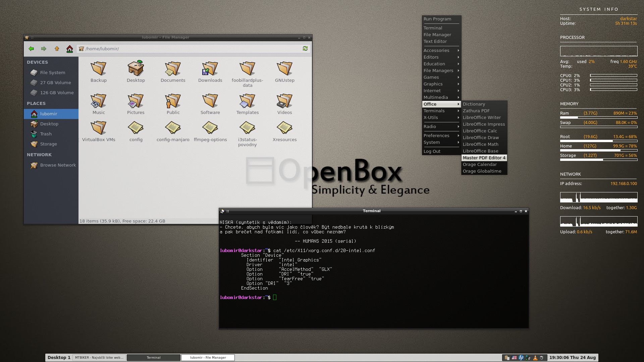Select the i3status-povodny file
This screenshot has height=362, width=644.
(x=248, y=133)
